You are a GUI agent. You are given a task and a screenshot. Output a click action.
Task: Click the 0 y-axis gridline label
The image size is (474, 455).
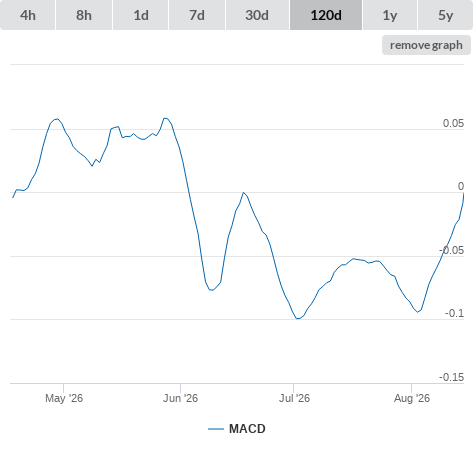point(461,186)
